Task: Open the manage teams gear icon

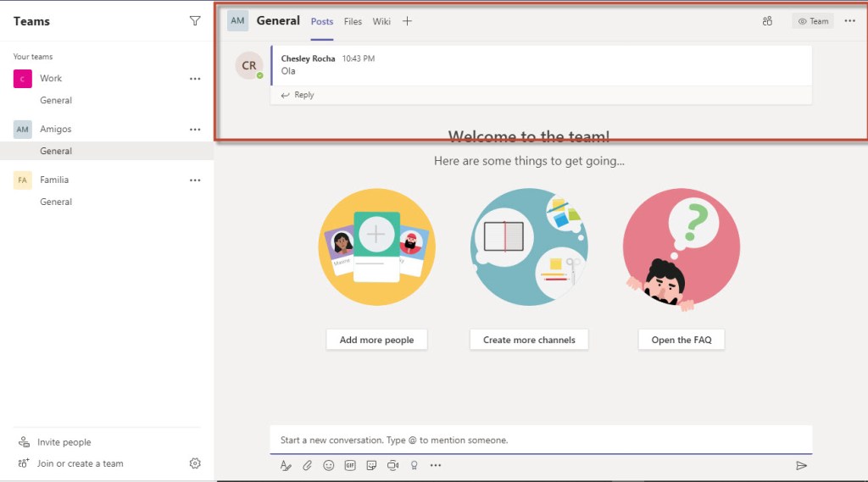Action: click(195, 463)
